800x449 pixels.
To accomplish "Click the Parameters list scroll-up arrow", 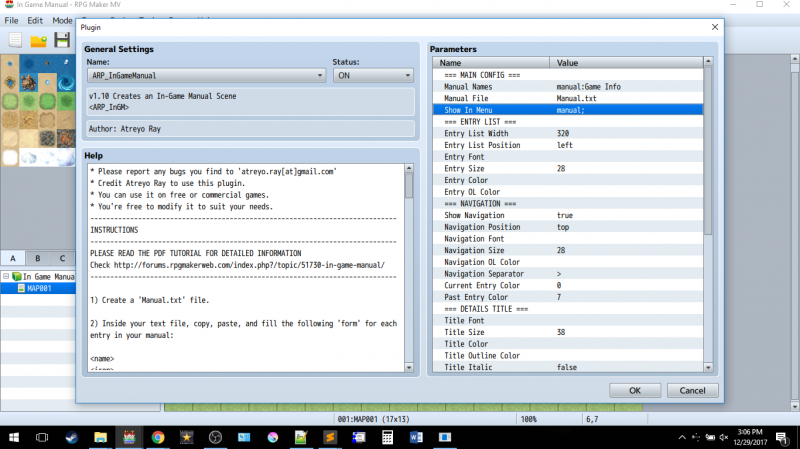I will [x=708, y=62].
